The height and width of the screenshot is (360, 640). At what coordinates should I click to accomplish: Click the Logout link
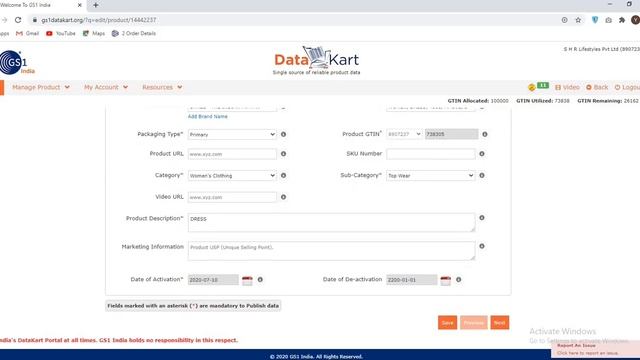point(627,87)
